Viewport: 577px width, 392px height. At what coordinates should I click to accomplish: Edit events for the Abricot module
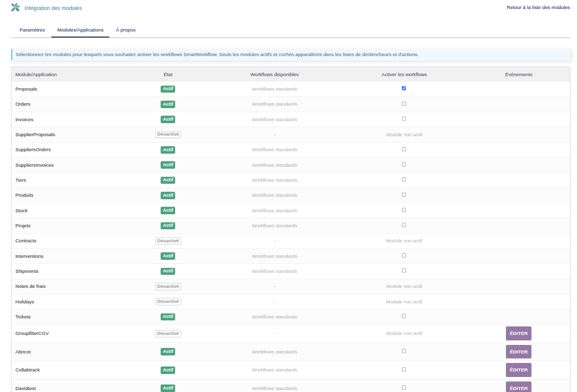pyautogui.click(x=518, y=352)
